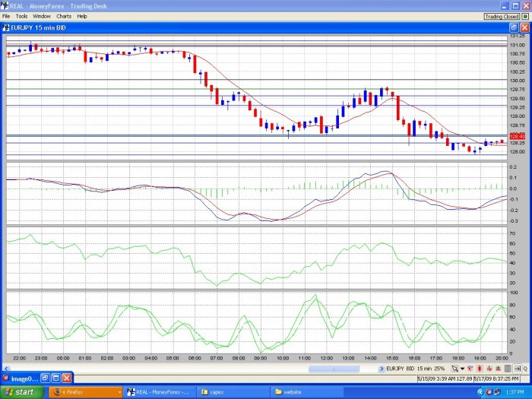The height and width of the screenshot is (399, 532).
Task: Select the zoom magnifier tool in chart toolbar
Action: pos(454,369)
